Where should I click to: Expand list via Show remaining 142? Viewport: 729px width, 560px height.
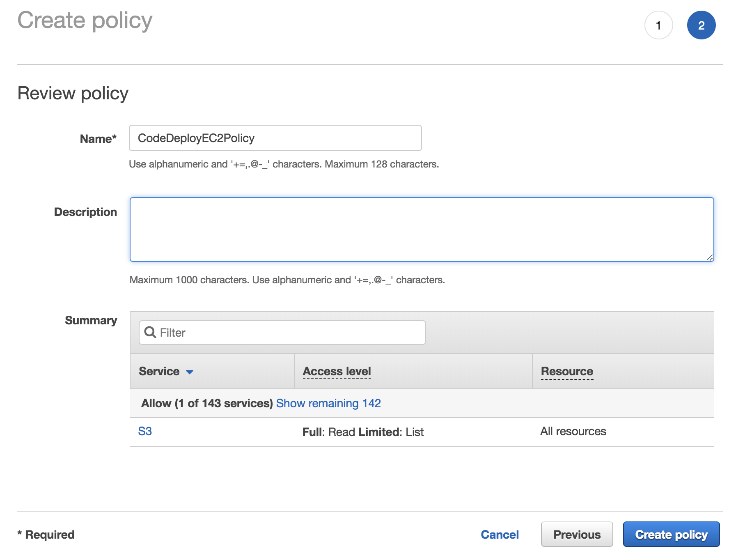(328, 403)
